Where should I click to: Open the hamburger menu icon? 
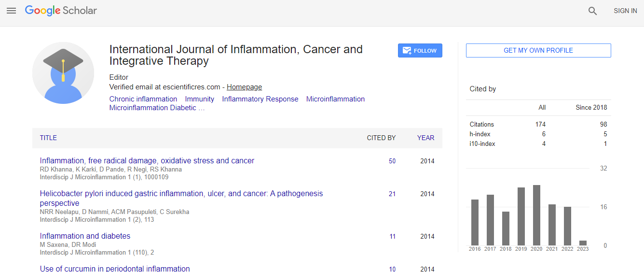click(x=11, y=11)
